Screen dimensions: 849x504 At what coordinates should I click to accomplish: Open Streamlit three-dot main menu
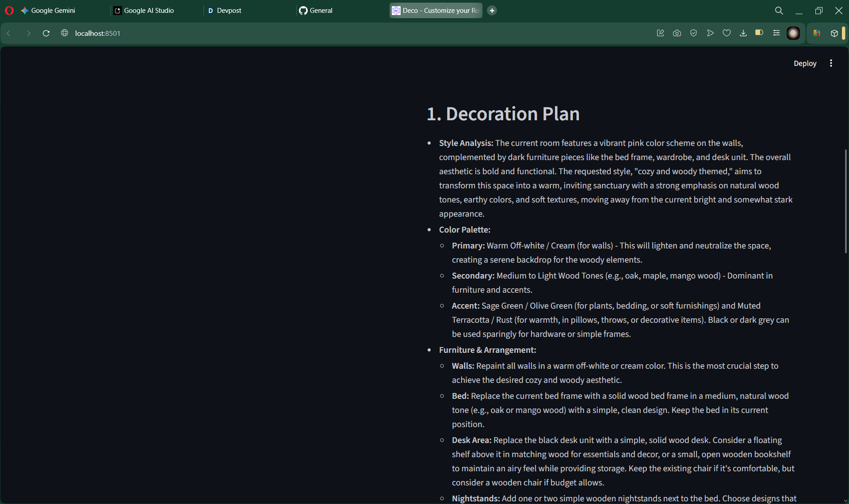point(831,63)
